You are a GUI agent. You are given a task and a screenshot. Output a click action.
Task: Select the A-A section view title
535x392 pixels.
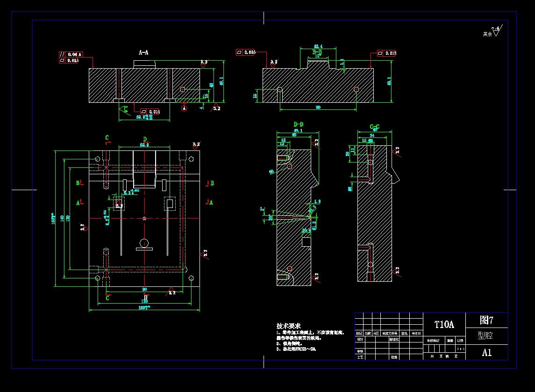click(143, 52)
